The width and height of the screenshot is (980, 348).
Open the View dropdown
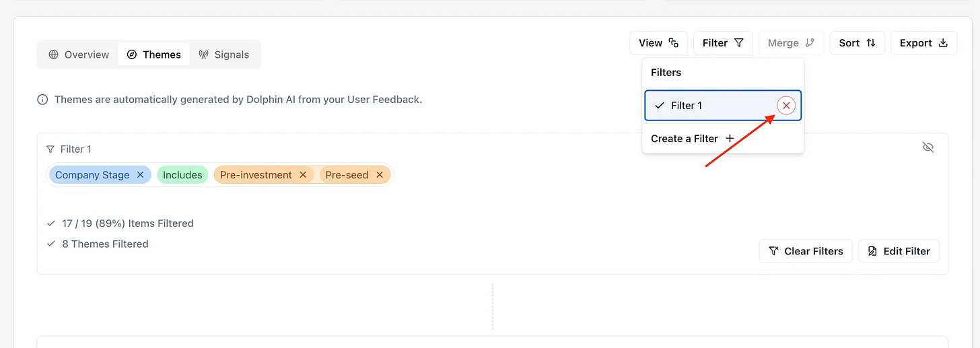(658, 43)
